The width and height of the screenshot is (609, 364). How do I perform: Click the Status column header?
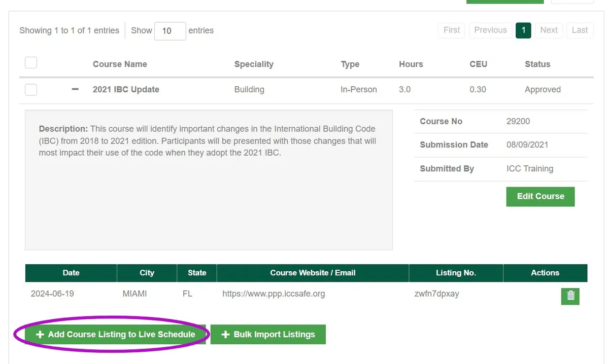537,64
